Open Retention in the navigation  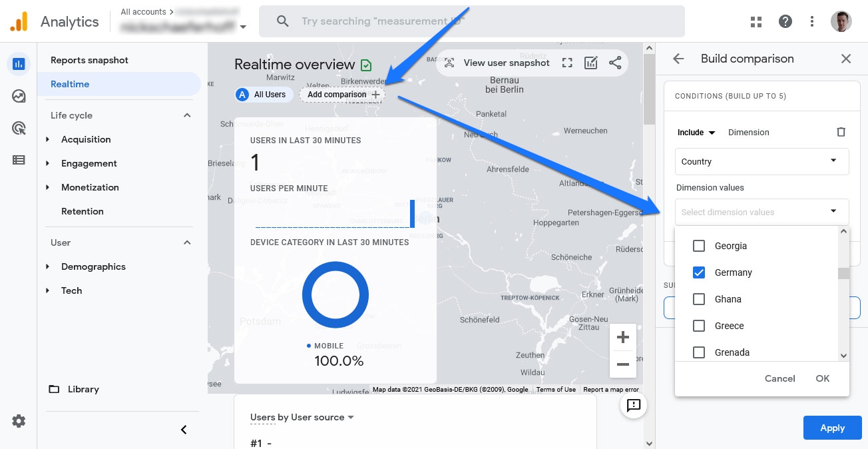82,211
